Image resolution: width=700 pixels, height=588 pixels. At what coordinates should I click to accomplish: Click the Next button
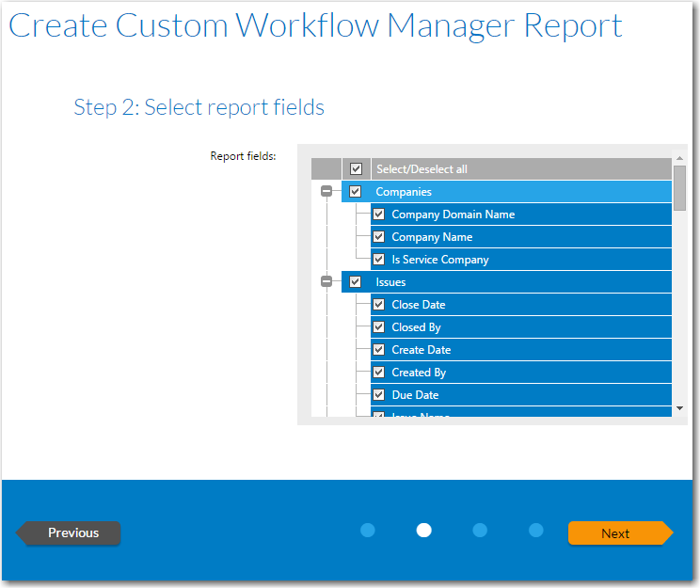tap(617, 533)
